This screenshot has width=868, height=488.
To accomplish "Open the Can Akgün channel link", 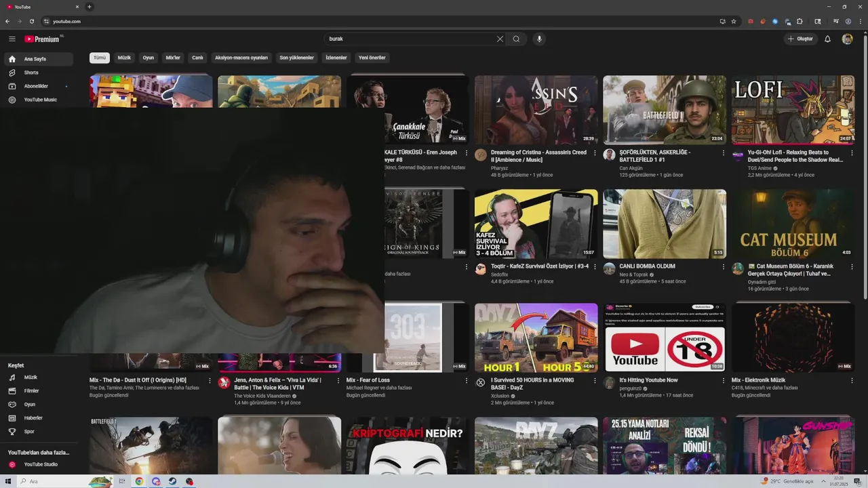I will click(631, 168).
